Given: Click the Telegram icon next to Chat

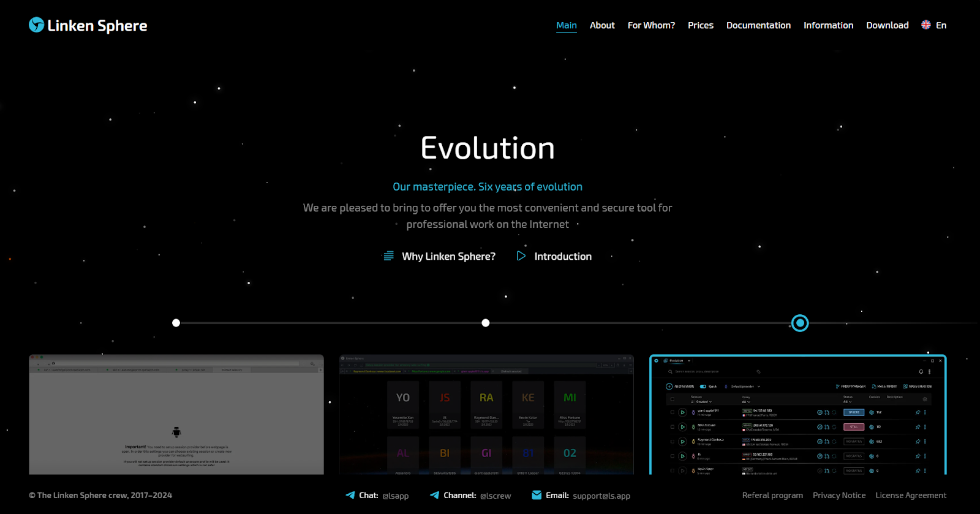Looking at the screenshot, I should click(x=350, y=495).
